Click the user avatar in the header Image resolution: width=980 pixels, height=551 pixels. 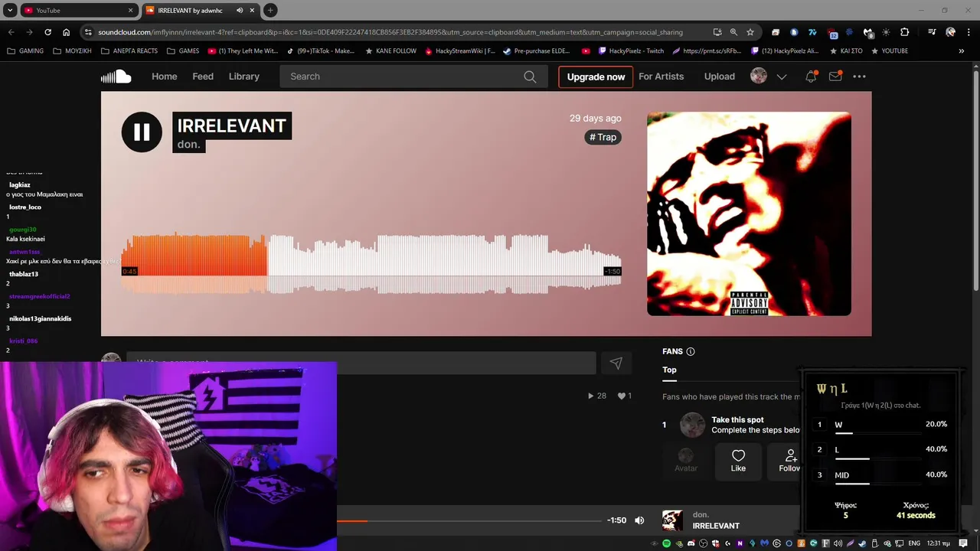click(x=759, y=77)
